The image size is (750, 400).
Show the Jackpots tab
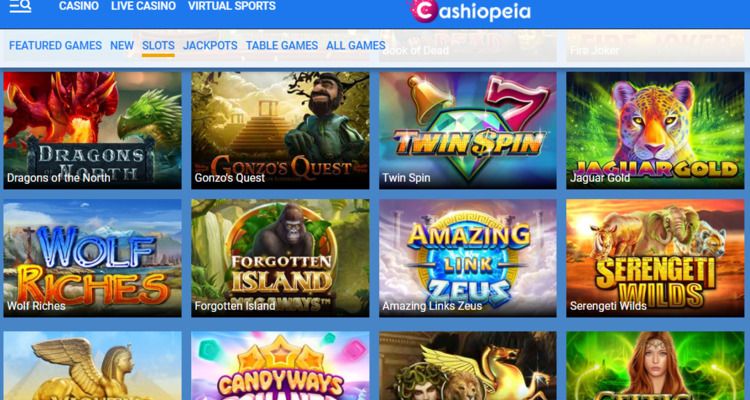tap(210, 45)
